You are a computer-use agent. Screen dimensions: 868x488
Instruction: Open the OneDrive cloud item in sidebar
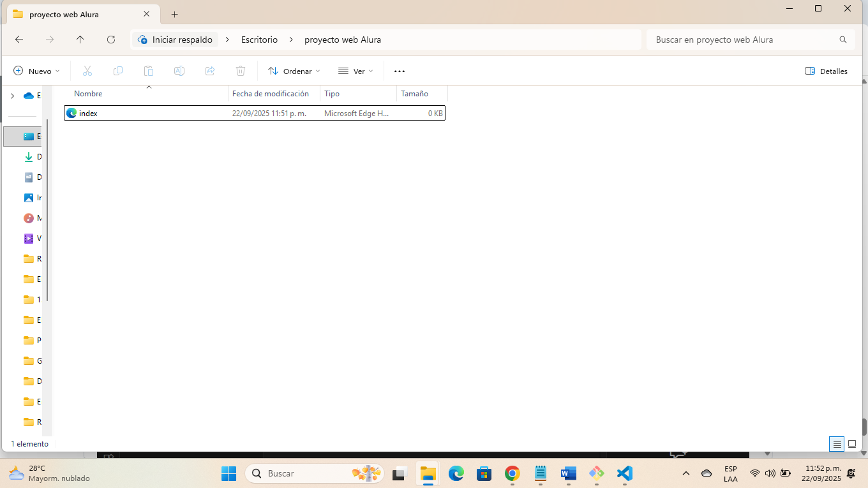tap(29, 96)
